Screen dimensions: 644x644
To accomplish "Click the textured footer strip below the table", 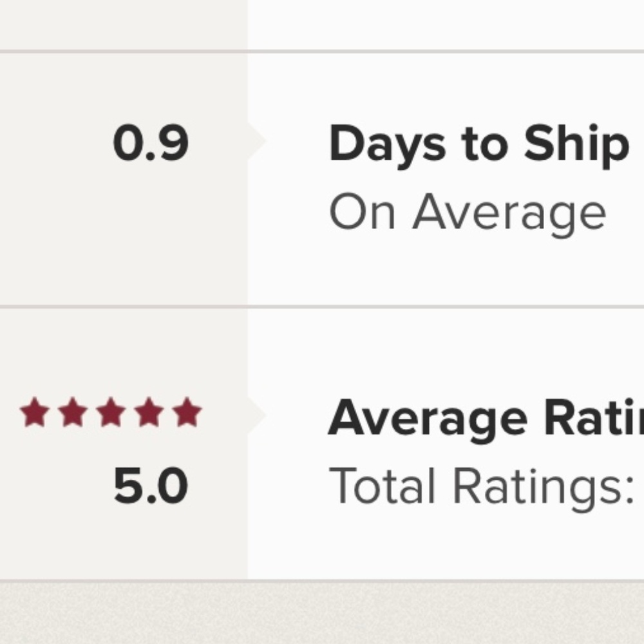I will point(322,613).
